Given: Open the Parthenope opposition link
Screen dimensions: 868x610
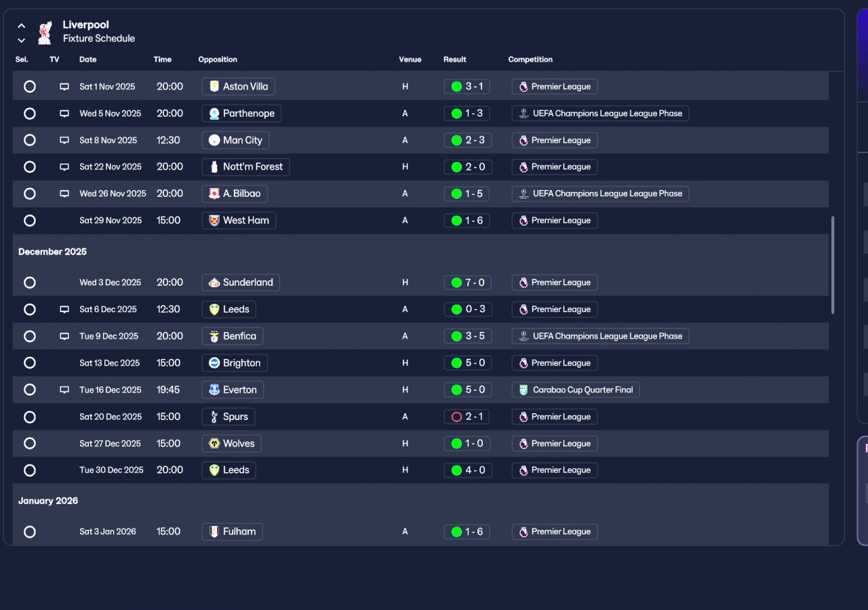Looking at the screenshot, I should tap(241, 113).
